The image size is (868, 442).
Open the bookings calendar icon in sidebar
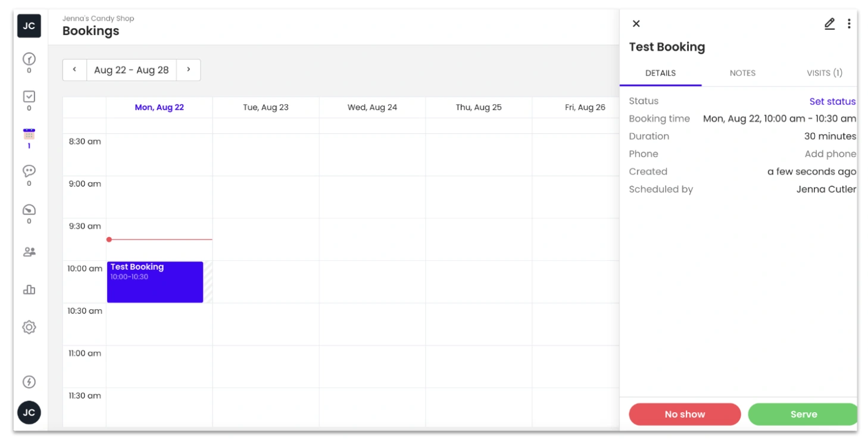pos(29,134)
